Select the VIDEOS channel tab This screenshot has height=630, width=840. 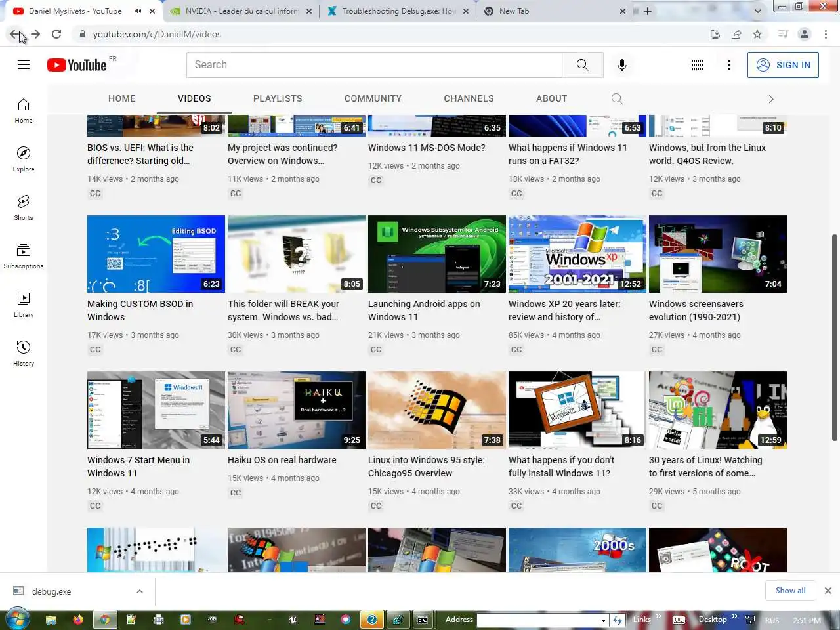[x=194, y=98]
